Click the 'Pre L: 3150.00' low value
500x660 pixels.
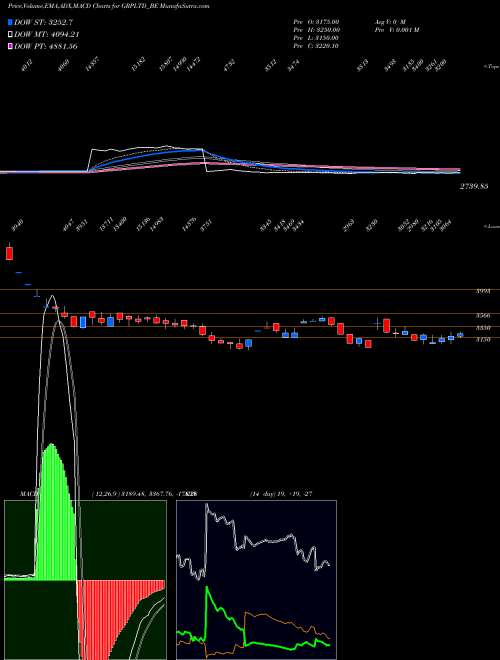[316, 38]
